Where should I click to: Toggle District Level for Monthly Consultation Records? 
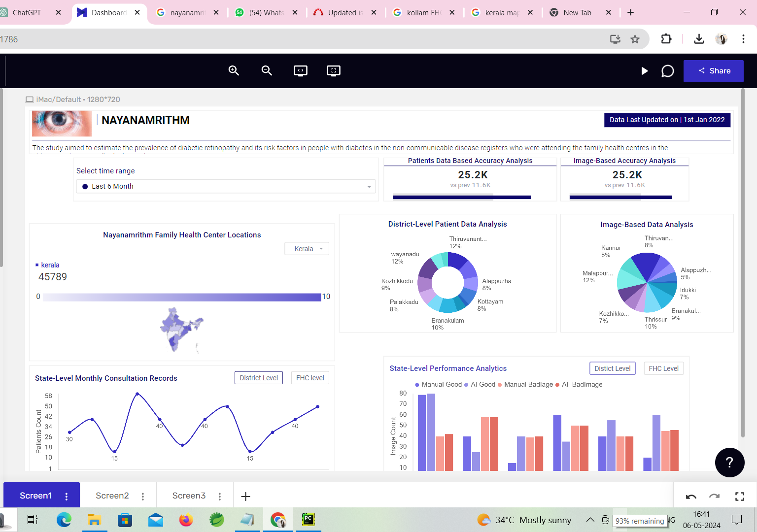259,378
